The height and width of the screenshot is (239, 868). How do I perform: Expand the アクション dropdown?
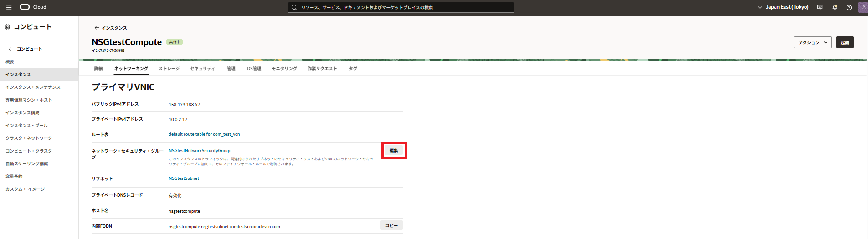click(x=812, y=42)
